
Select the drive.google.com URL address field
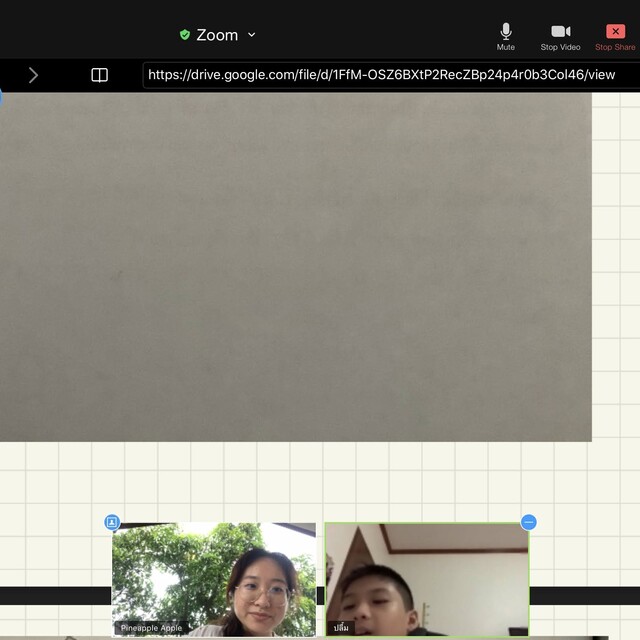point(391,75)
